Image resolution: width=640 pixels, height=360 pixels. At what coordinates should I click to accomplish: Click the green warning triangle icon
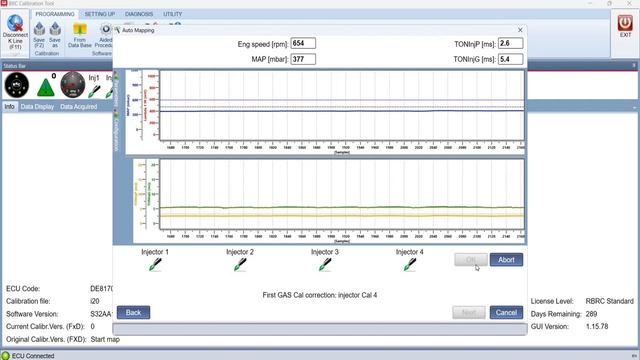click(x=46, y=88)
